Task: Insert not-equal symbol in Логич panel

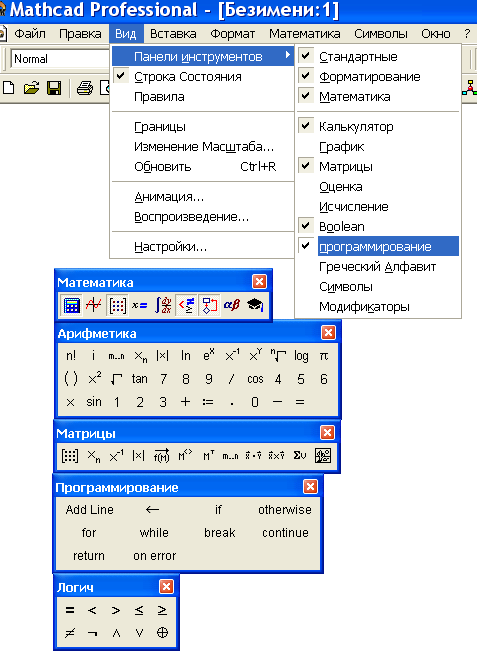Action: [70, 633]
